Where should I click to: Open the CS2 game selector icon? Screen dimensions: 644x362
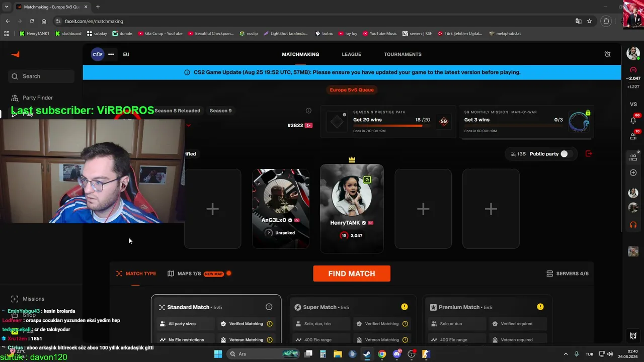click(97, 54)
